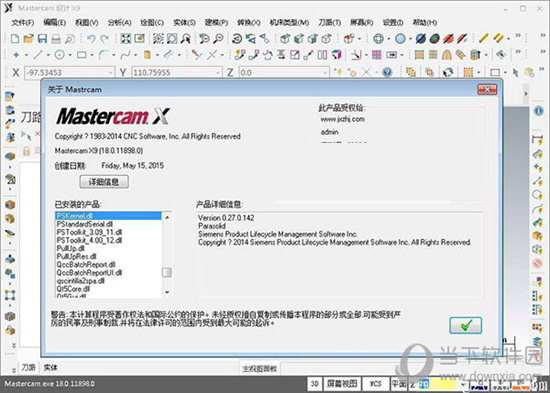
Task: Click the Print icon in toolbar
Action: [56, 39]
